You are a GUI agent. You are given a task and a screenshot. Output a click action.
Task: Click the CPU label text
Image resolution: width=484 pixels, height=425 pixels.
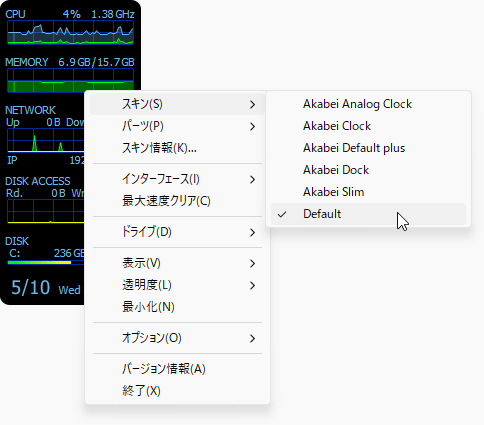pos(15,14)
